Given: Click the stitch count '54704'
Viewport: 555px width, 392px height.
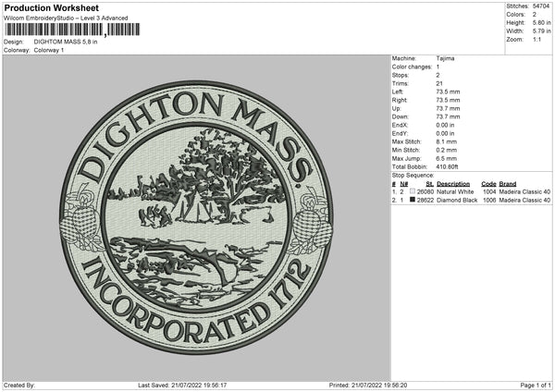Looking at the screenshot, I should (x=541, y=6).
